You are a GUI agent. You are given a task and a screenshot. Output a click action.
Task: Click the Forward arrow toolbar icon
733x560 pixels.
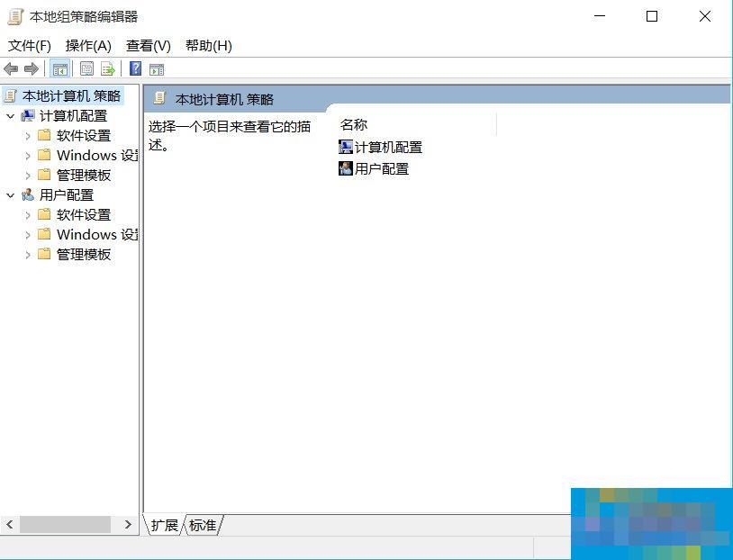(x=32, y=69)
